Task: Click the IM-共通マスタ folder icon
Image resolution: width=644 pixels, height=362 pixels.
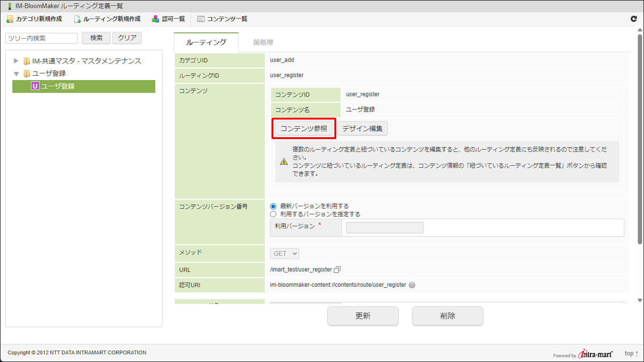Action: click(27, 61)
